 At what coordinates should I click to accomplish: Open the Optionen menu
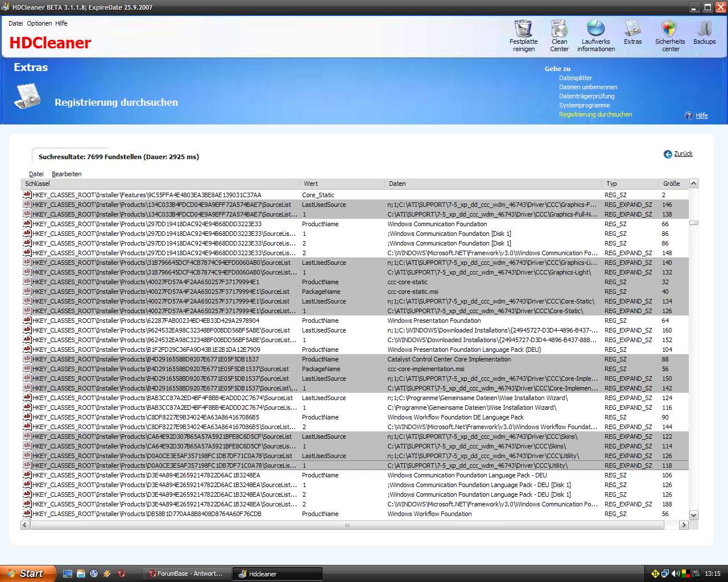click(x=39, y=23)
